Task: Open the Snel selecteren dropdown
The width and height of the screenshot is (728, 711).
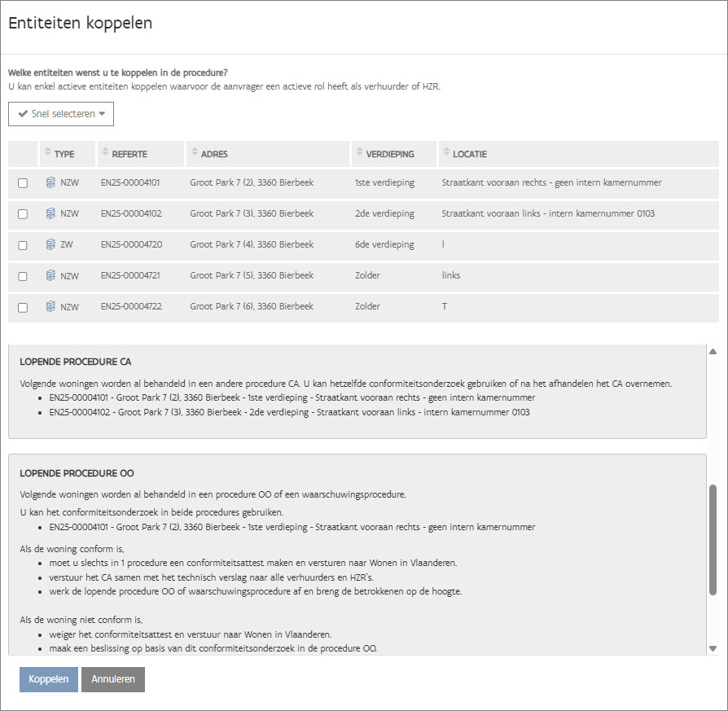Action: (61, 114)
